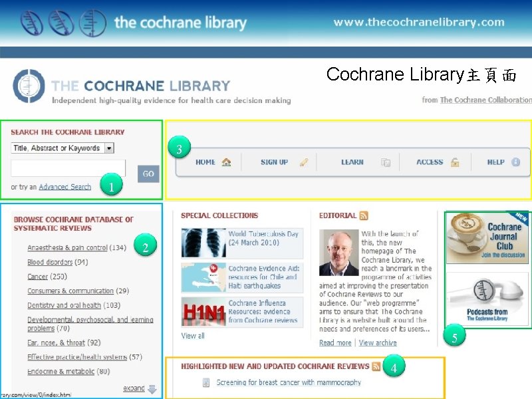Viewport: 532px width, 399px height.
Task: Open the Cancer reviews topic
Action: click(x=38, y=277)
